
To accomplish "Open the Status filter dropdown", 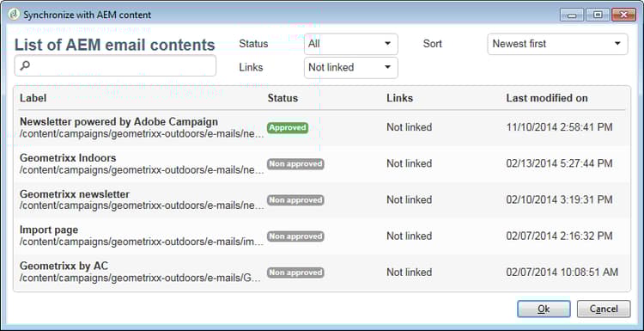I will 350,44.
